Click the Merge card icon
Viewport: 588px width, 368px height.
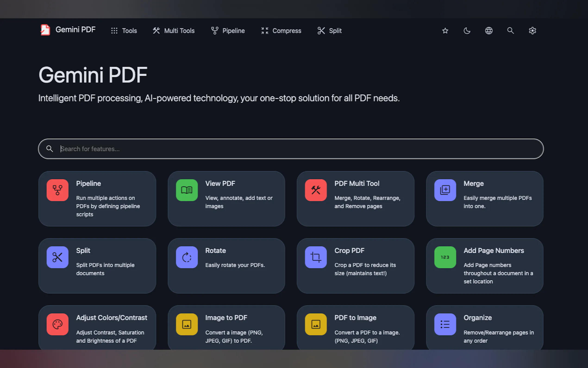445,190
